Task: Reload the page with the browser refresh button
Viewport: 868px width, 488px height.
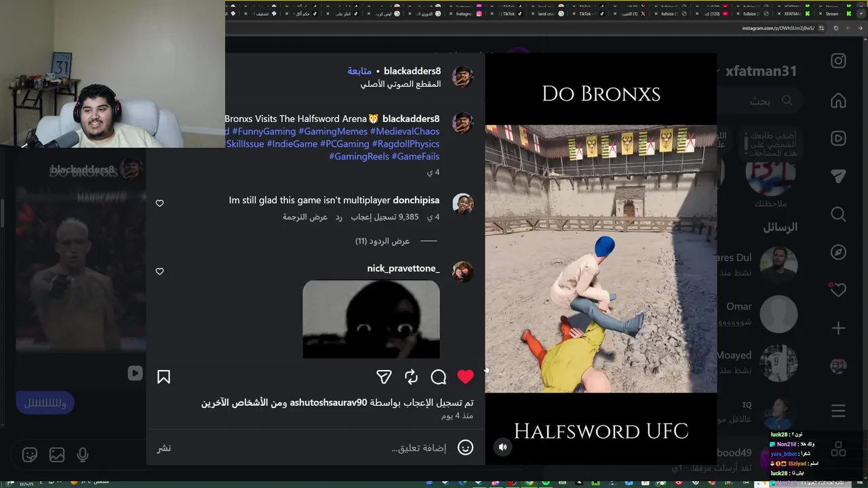Action: 835,28
